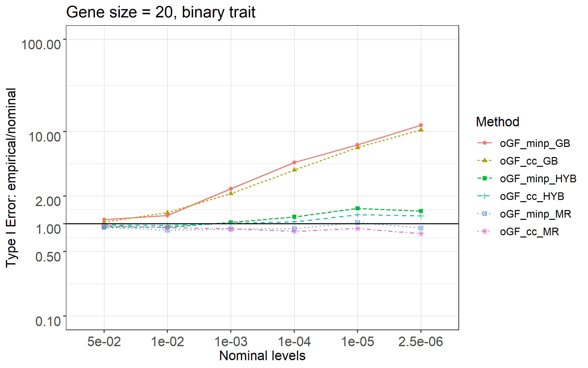The height and width of the screenshot is (368, 588).
Task: Click the oGF_minp_HYB legend square marker
Action: pos(484,178)
